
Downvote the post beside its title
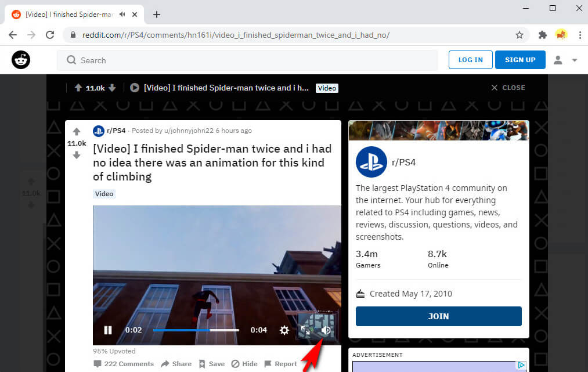click(x=77, y=156)
